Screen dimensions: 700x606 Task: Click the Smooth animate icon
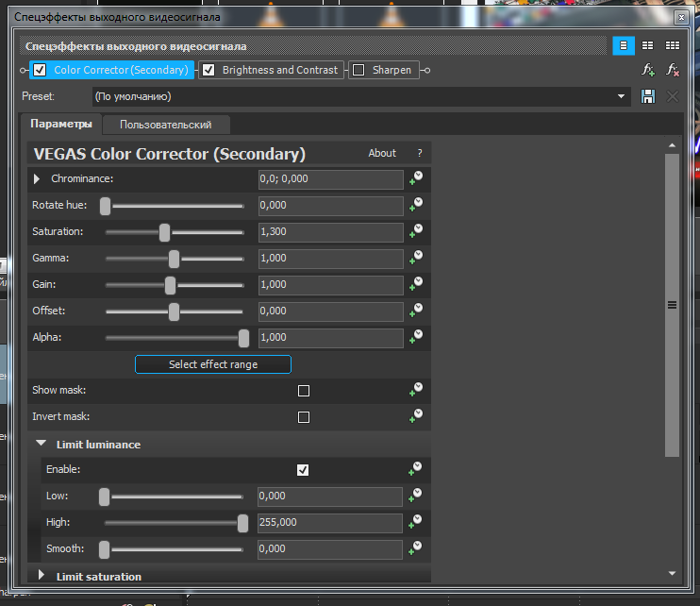click(415, 548)
